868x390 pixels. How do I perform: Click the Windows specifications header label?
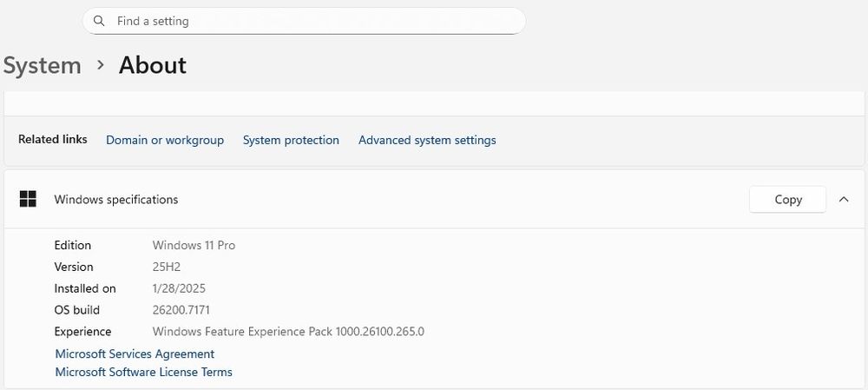tap(116, 199)
